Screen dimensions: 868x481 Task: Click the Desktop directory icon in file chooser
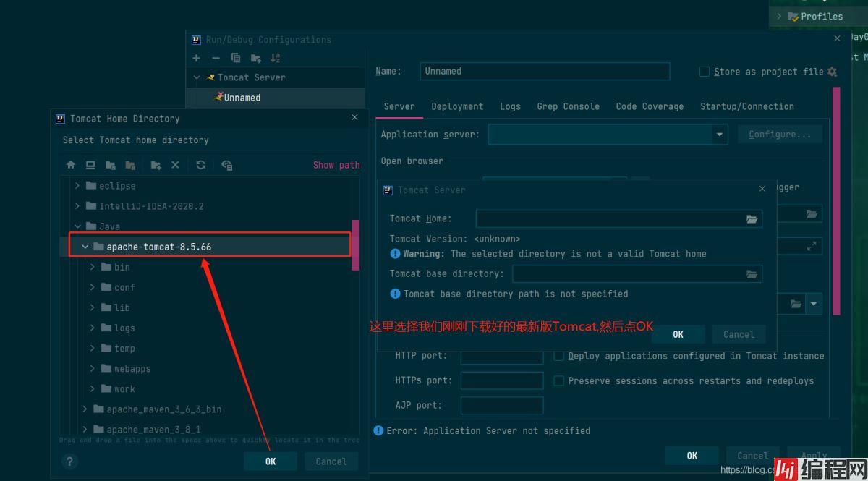tap(90, 165)
